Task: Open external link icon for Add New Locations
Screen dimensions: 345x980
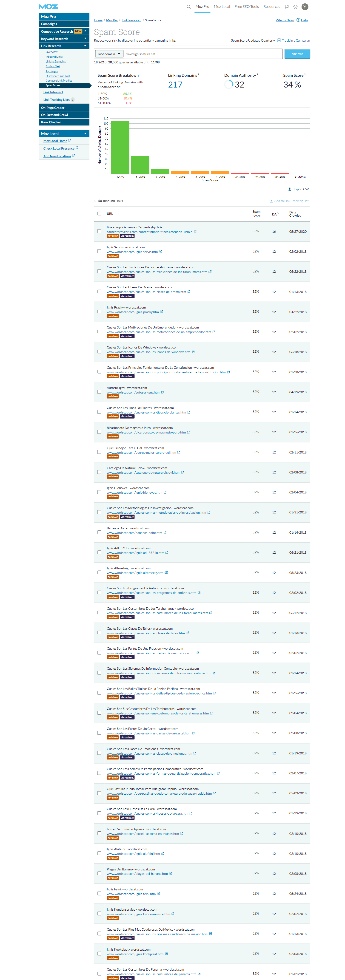Action: tap(74, 156)
